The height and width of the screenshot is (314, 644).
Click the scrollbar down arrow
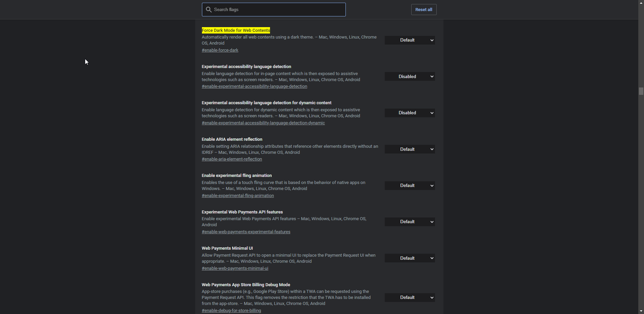[x=641, y=311]
